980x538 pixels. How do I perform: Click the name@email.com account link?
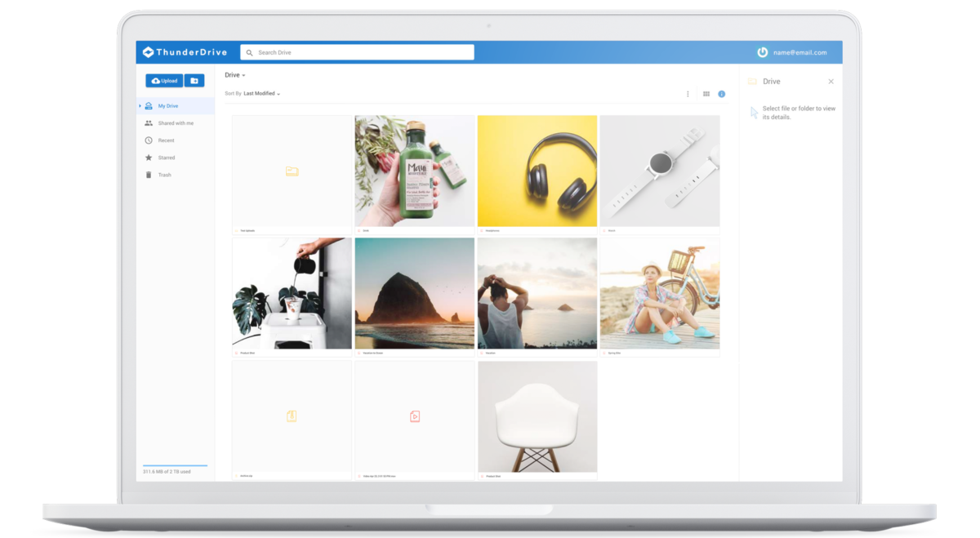click(800, 52)
